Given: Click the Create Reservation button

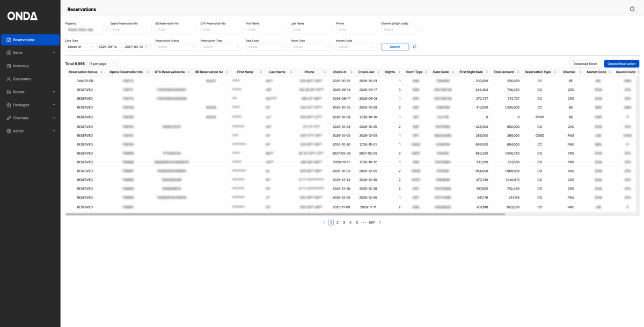Looking at the screenshot, I should tap(621, 64).
